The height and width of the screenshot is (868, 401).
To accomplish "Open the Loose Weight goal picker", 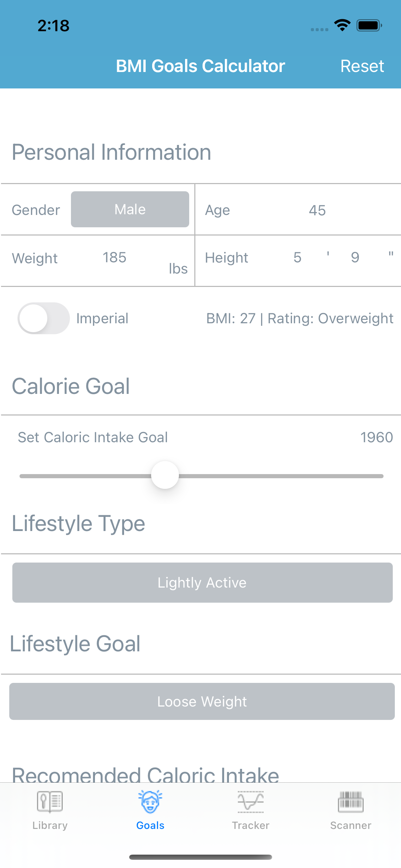I will pyautogui.click(x=202, y=701).
